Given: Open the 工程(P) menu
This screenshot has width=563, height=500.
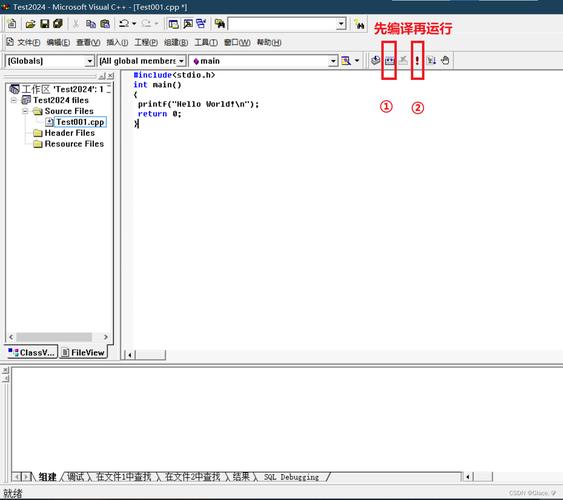Looking at the screenshot, I should click(x=146, y=42).
